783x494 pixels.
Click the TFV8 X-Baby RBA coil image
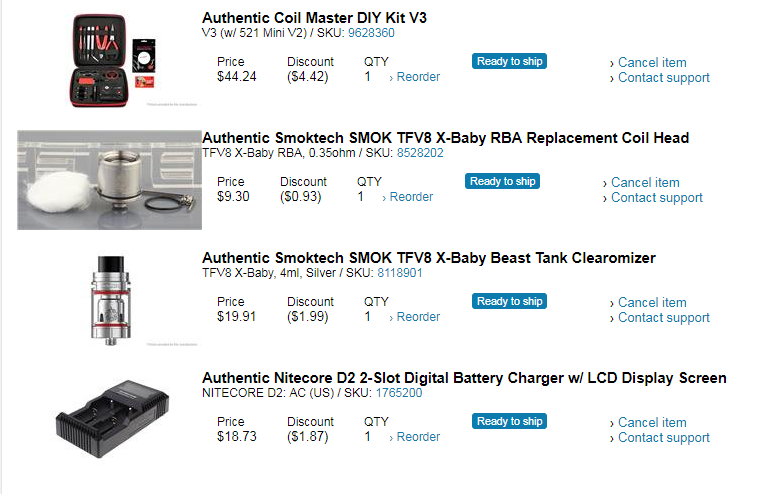pos(109,180)
